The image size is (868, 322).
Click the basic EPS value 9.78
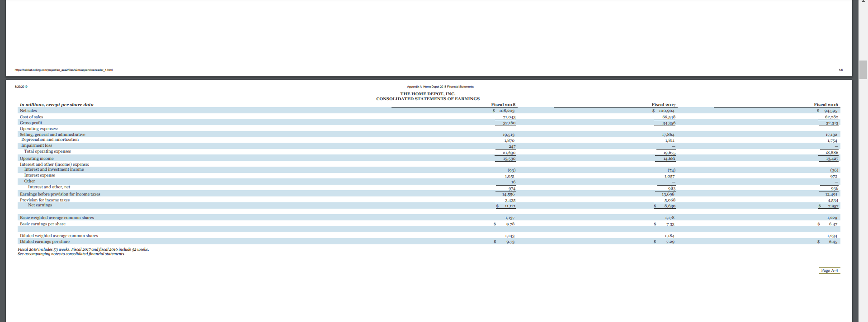click(510, 224)
